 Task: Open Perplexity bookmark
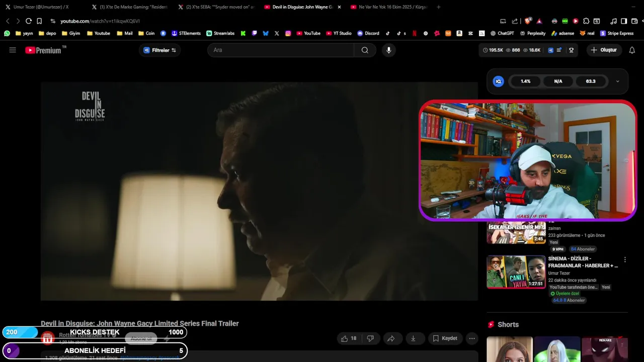[x=532, y=33]
